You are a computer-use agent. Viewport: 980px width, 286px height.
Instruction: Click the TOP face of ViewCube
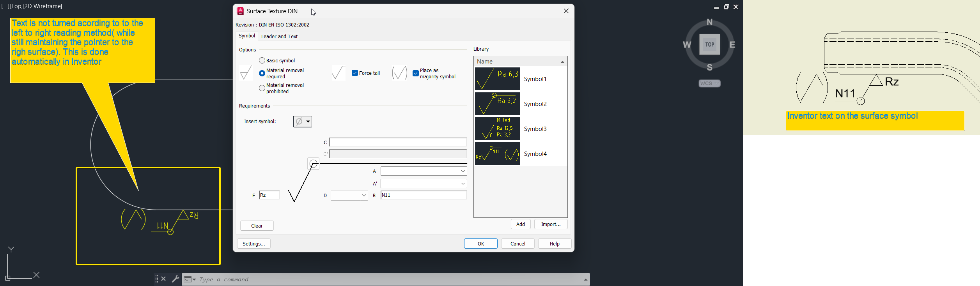710,44
